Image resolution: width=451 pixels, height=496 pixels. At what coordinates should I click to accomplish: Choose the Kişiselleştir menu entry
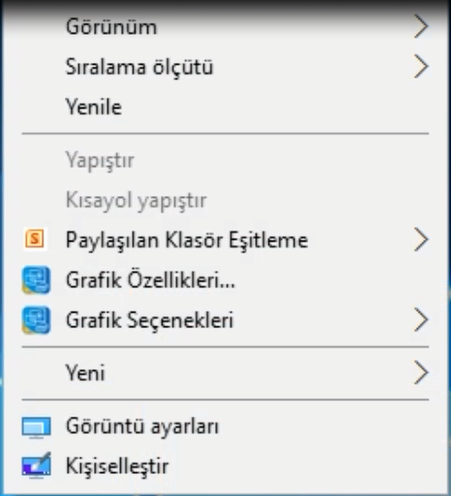click(117, 466)
